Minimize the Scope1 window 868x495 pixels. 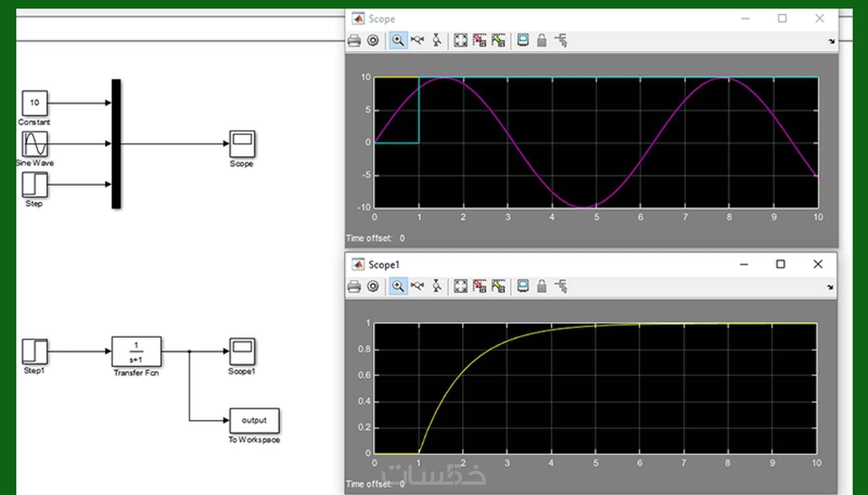[x=744, y=264]
